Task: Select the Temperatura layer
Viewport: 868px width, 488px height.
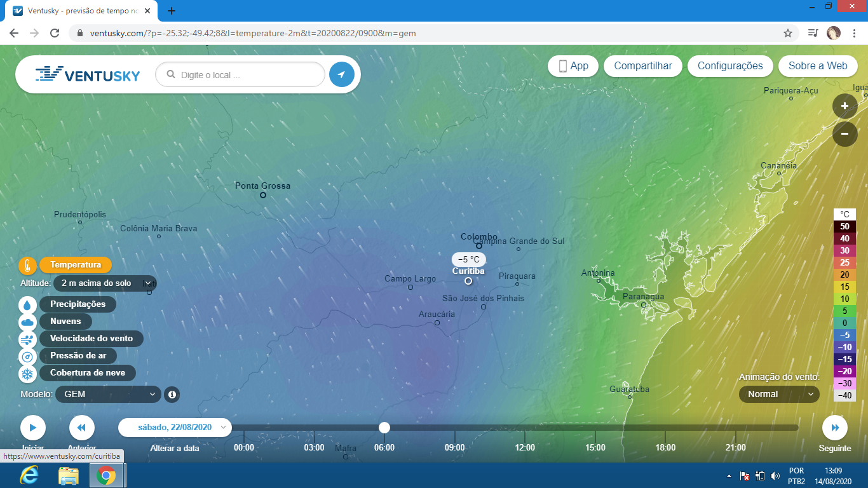Action: (76, 265)
